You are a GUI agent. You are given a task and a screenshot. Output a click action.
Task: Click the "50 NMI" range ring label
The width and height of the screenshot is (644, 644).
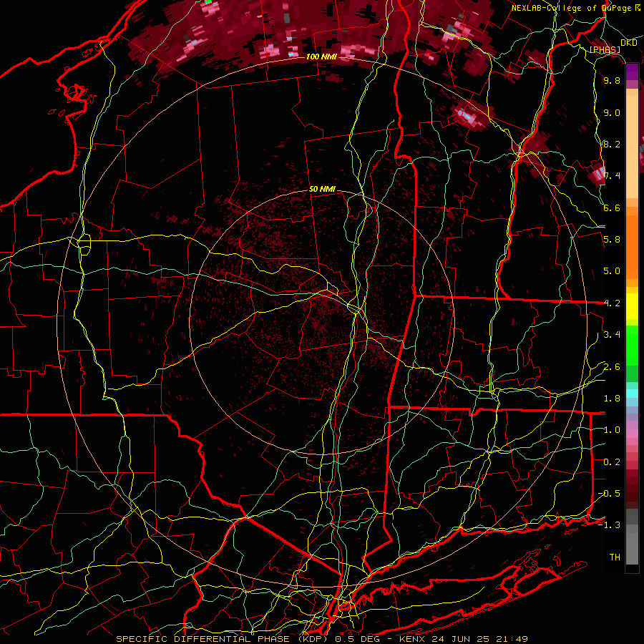(x=322, y=190)
